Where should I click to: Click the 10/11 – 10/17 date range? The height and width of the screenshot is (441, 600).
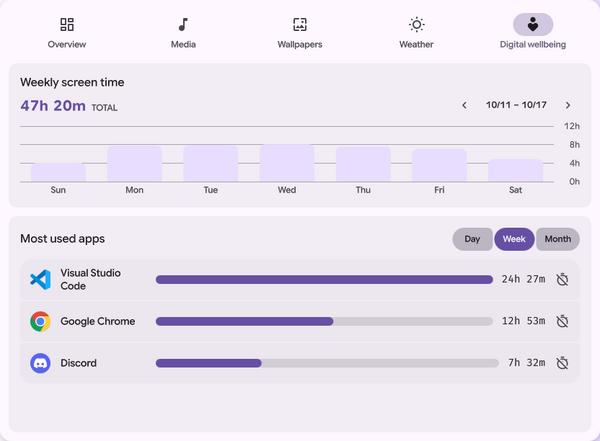516,105
